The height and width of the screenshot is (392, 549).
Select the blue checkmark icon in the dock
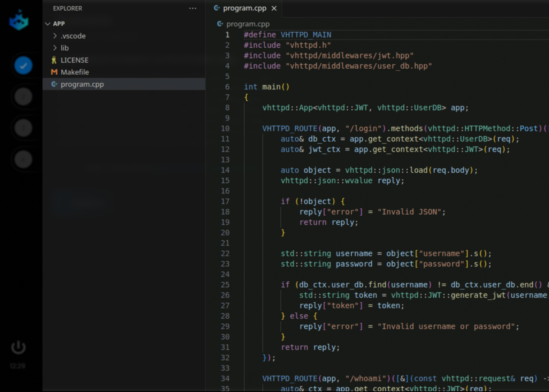click(x=23, y=65)
